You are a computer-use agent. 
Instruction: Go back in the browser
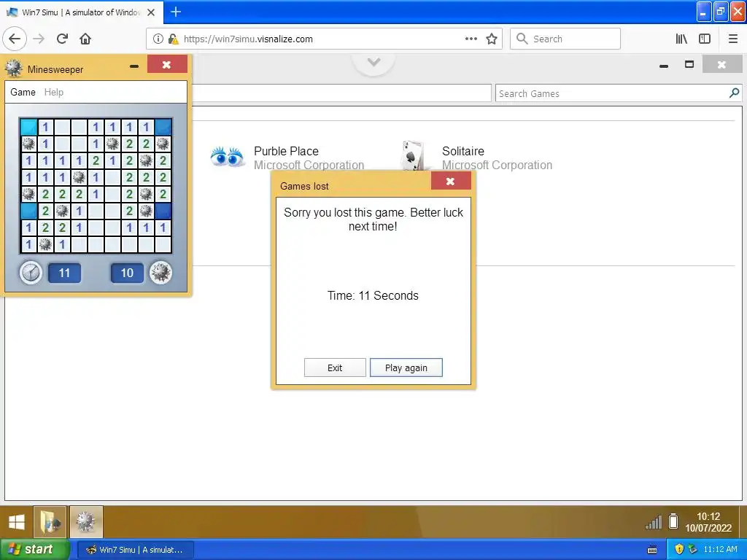point(15,39)
